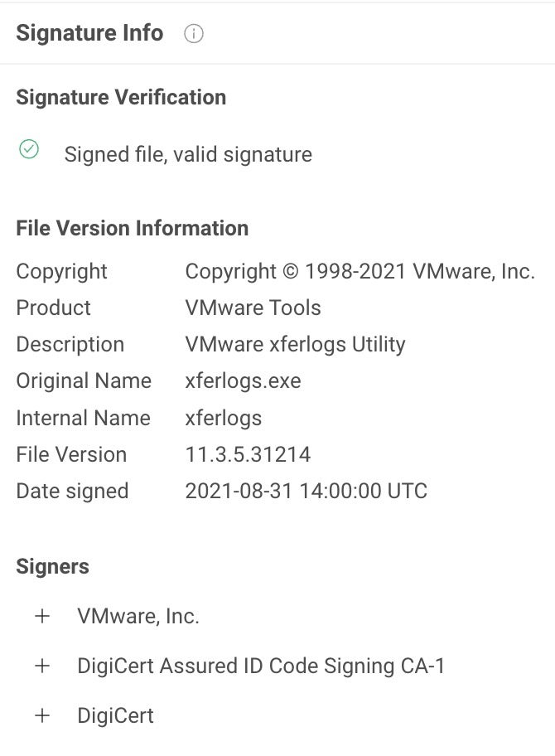
Task: Select the DigiCert root signer name
Action: point(115,715)
